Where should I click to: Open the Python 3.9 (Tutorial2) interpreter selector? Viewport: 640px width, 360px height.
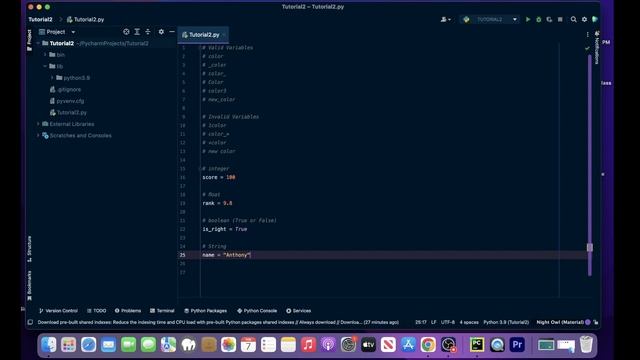click(x=506, y=322)
